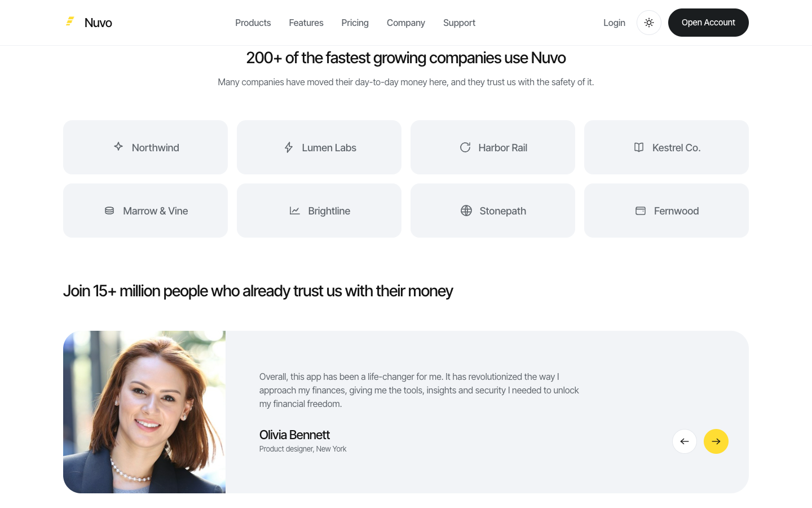Click the Nuvo brand name
Screen dimensions: 812x508
(98, 23)
